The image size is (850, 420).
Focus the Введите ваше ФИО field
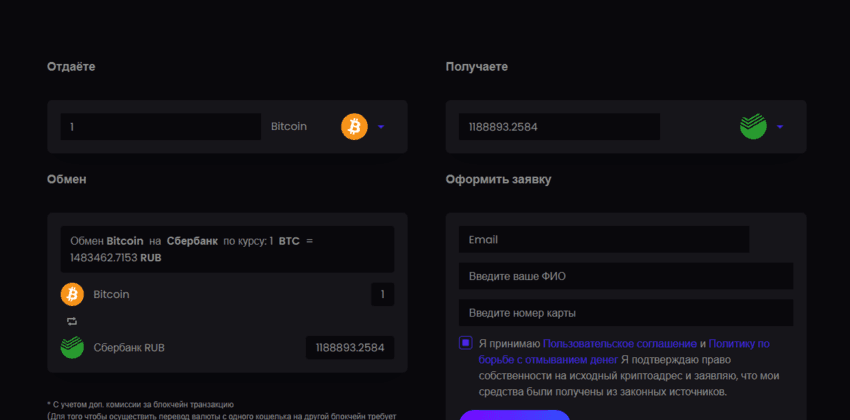[x=625, y=276]
